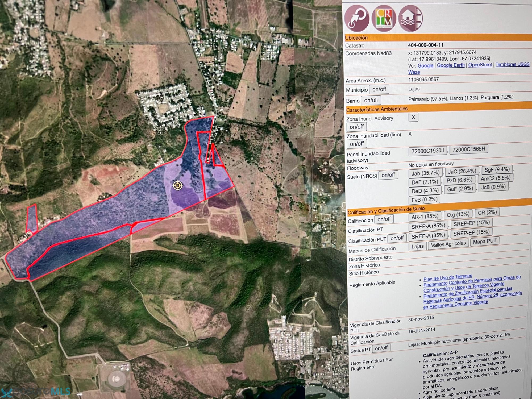
Task: Toggle the Barrio on/off layer
Action: point(371,100)
